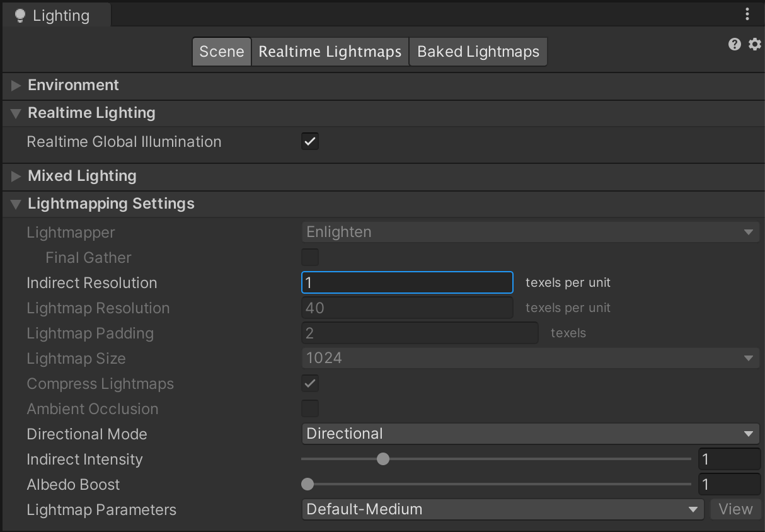The width and height of the screenshot is (765, 532).
Task: Click the lightbulb icon on Lighting tab
Action: pos(20,16)
